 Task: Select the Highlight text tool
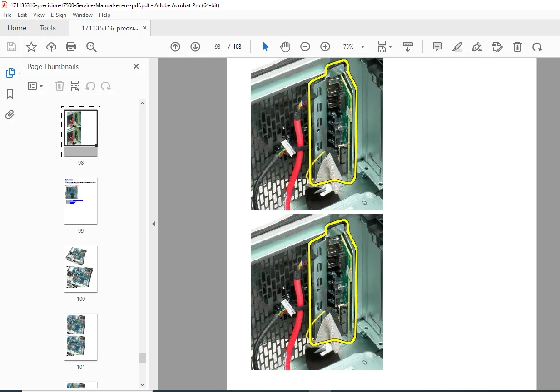pos(457,47)
